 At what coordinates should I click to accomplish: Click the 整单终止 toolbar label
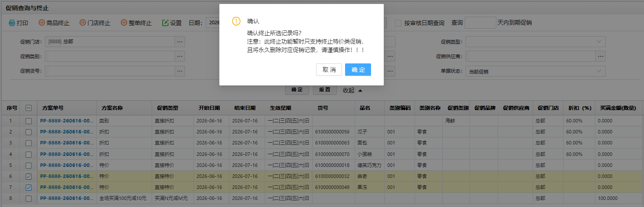[140, 23]
